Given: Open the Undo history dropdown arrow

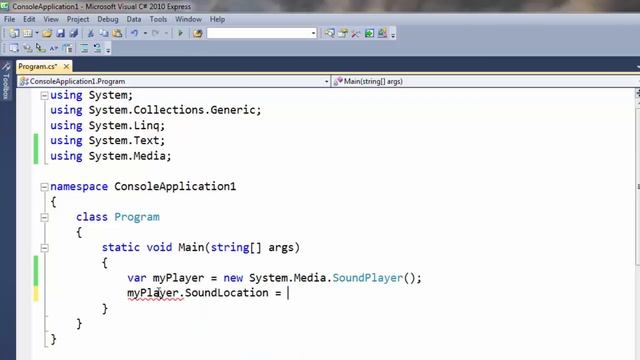Looking at the screenshot, I should [145, 33].
